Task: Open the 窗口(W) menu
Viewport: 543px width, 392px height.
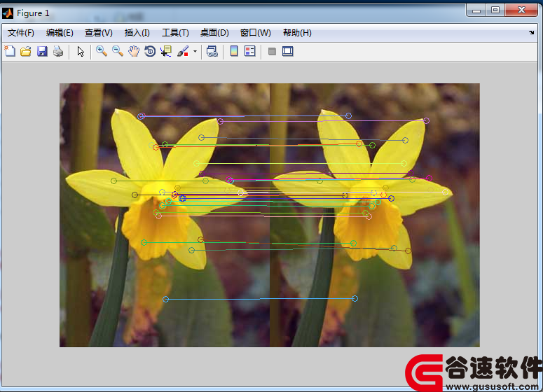Action: pyautogui.click(x=256, y=33)
